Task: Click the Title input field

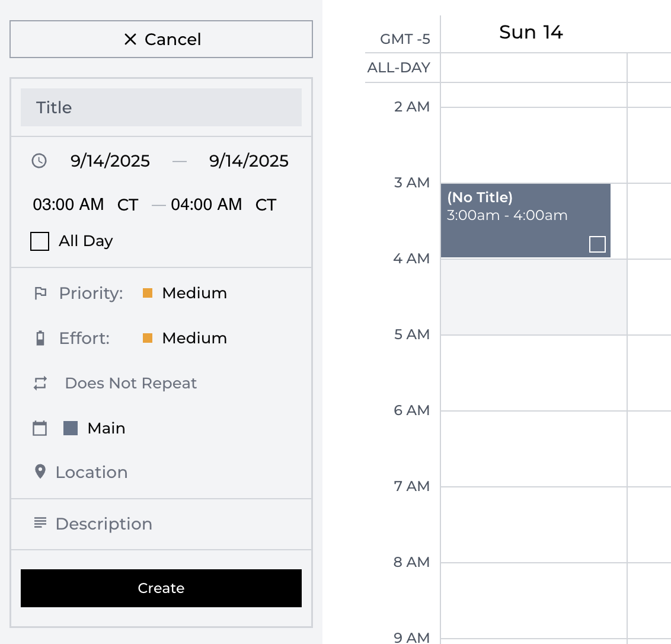Action: [161, 107]
